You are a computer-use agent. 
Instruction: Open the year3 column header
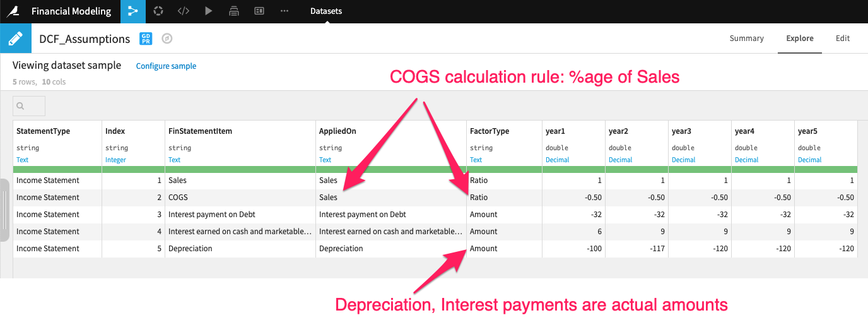pos(681,131)
